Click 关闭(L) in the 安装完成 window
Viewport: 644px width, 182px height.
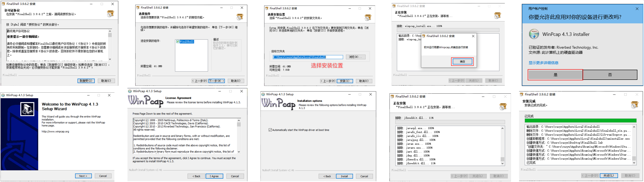tap(608, 176)
